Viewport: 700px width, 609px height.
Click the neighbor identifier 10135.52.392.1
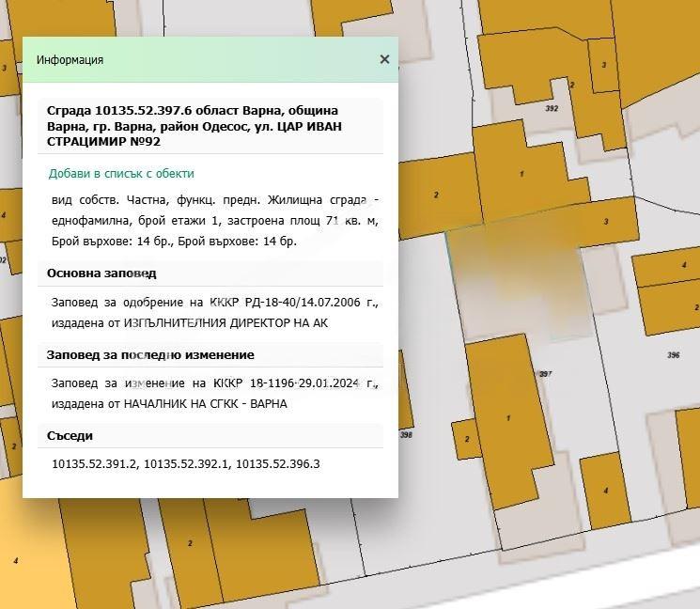click(186, 464)
